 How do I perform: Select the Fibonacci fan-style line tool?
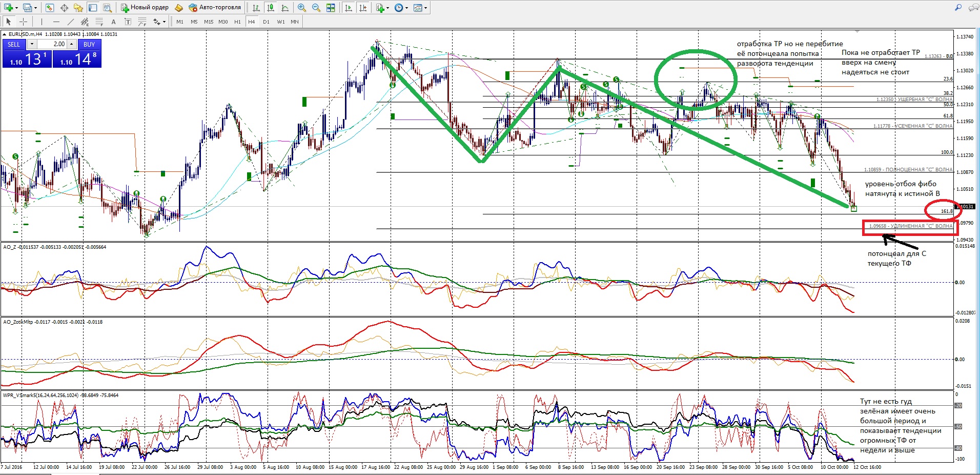142,22
